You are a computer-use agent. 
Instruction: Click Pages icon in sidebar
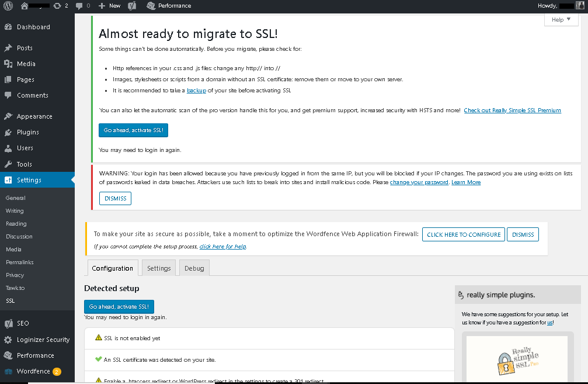8,79
